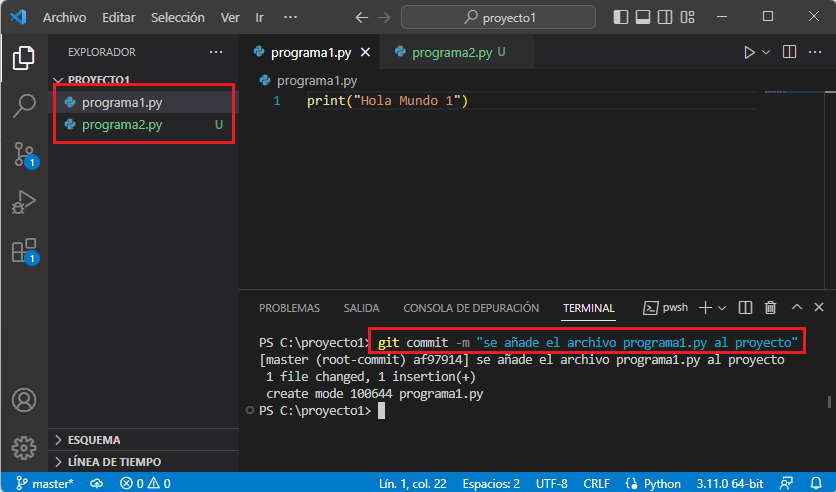This screenshot has width=836, height=492.
Task: Open the Customize Layout icon
Action: click(687, 17)
